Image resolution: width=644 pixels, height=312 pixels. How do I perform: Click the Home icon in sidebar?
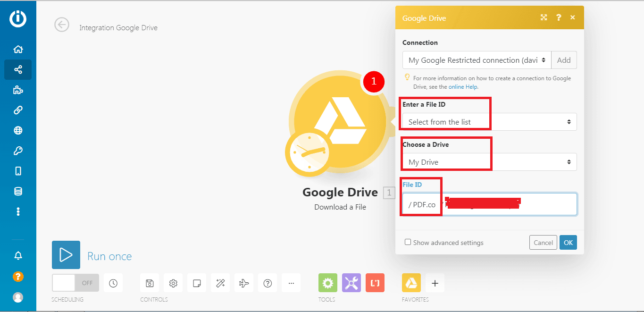click(x=18, y=50)
